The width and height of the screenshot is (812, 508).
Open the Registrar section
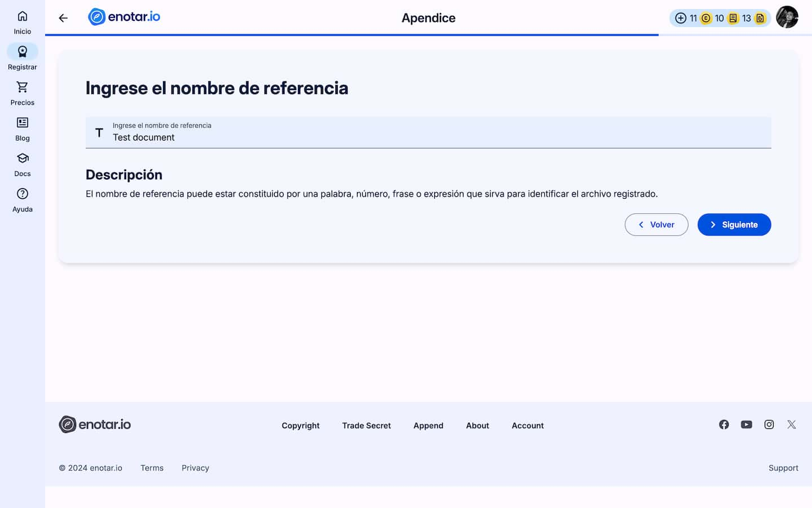[23, 58]
